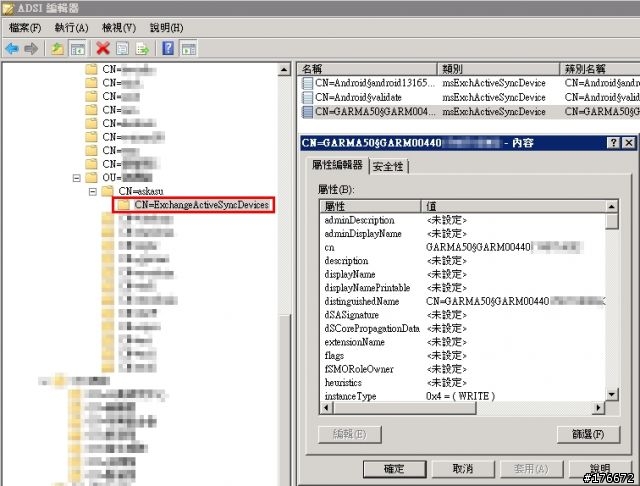Open the 檔案(F) menu

[x=25, y=28]
